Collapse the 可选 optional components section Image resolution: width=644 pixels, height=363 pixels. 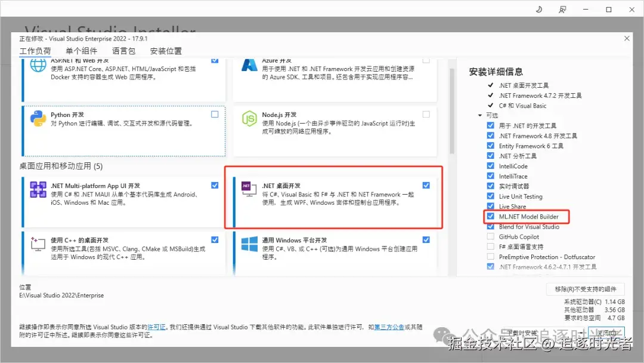point(479,115)
